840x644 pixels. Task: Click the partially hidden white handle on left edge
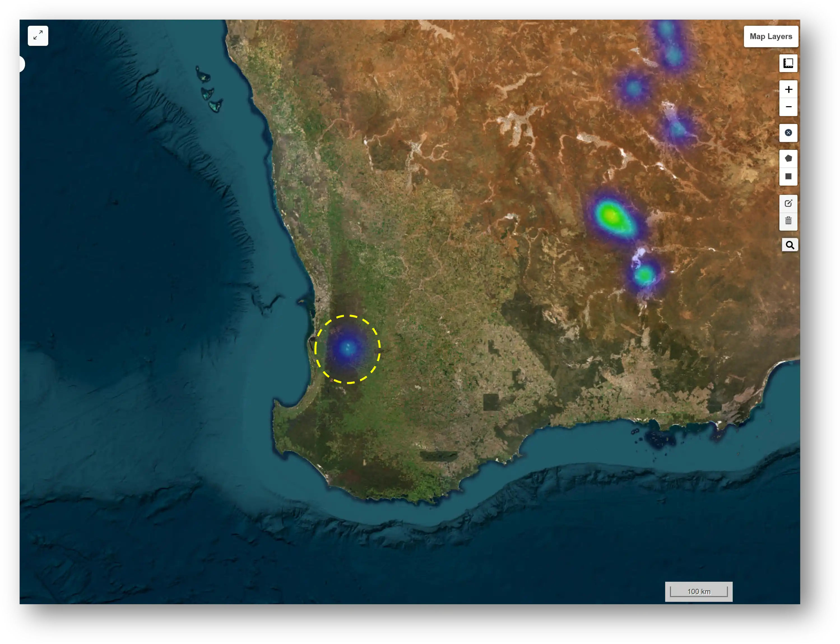pyautogui.click(x=22, y=64)
